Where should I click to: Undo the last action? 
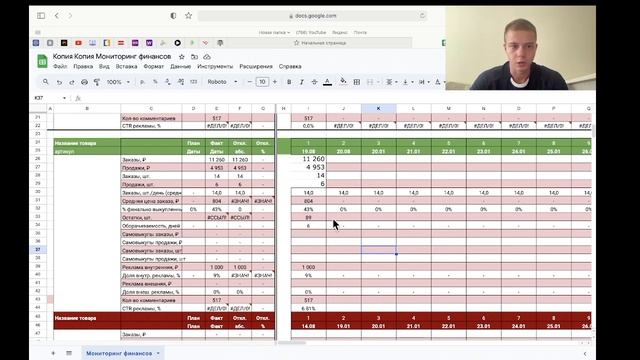[x=59, y=82]
